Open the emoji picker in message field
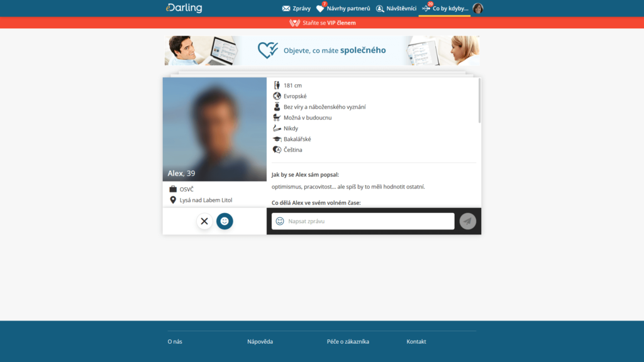Screen dimensions: 644x362 pos(280,221)
